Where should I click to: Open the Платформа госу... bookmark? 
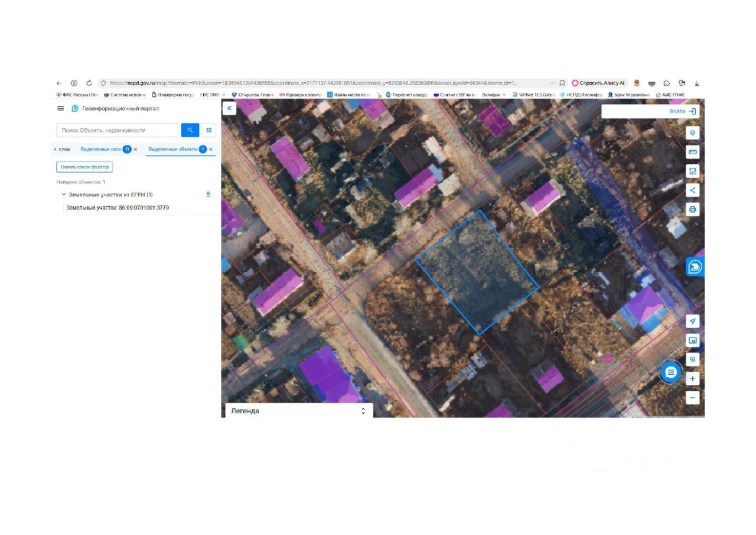[x=172, y=95]
